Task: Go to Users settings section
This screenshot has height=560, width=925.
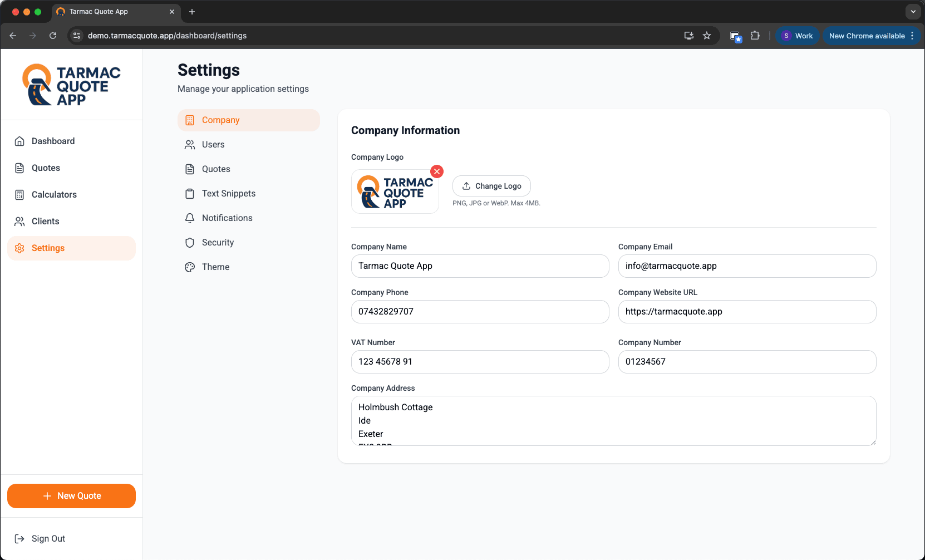Action: (x=213, y=145)
